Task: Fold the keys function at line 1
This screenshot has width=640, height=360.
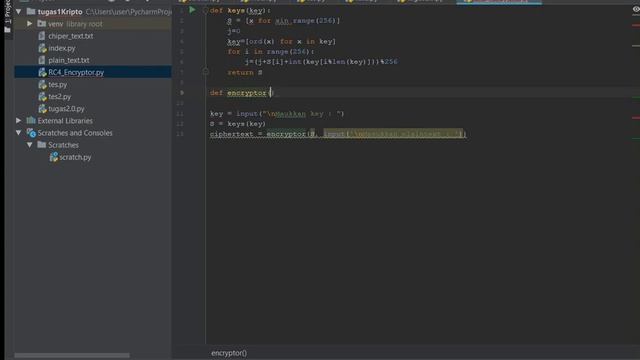Action: pos(205,11)
